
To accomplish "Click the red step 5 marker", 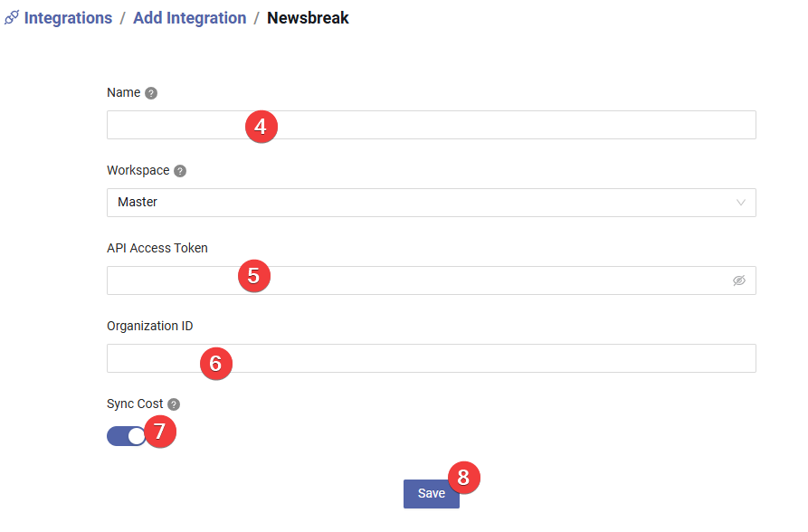I will click(x=254, y=276).
